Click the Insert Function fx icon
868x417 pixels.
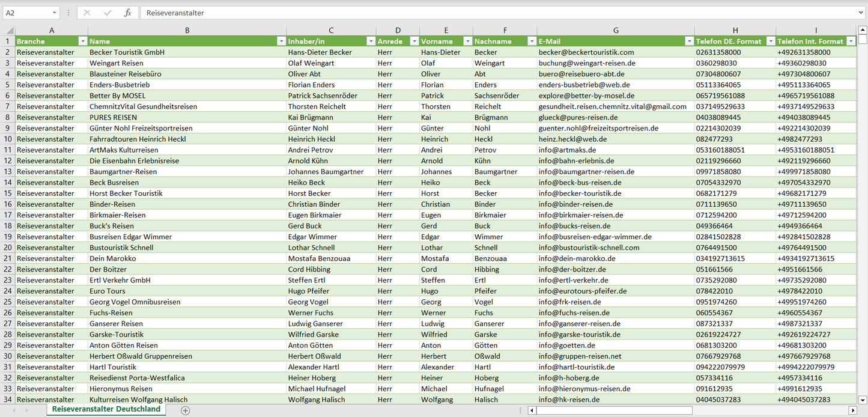point(127,13)
